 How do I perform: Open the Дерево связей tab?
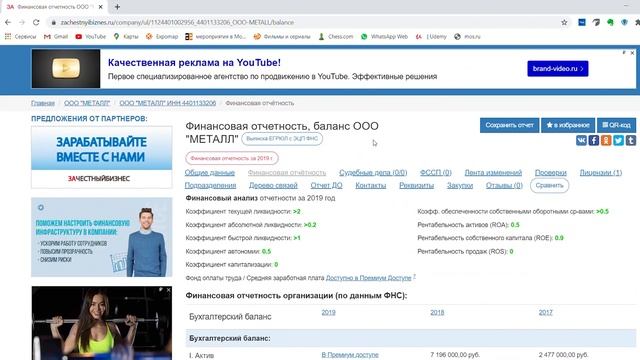(x=273, y=185)
